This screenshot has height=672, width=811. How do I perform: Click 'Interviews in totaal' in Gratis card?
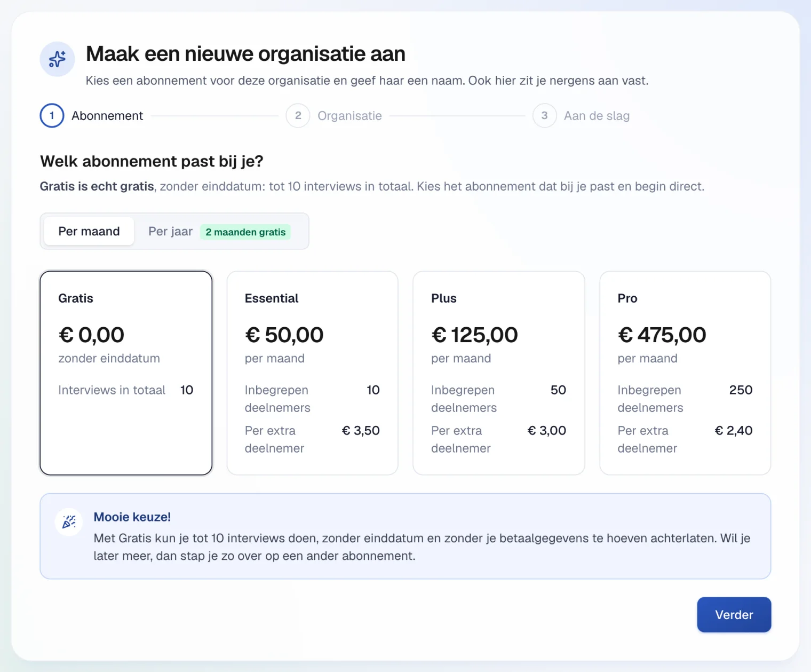pyautogui.click(x=112, y=390)
